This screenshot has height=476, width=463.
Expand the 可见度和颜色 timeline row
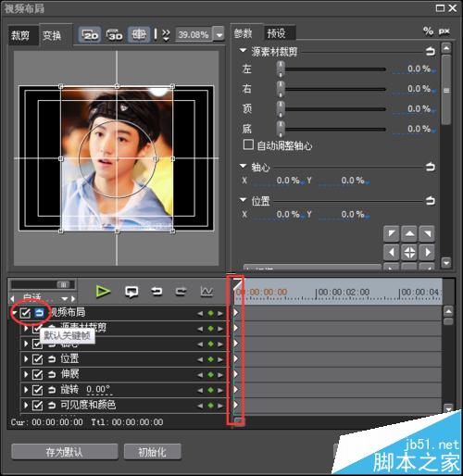coord(26,405)
